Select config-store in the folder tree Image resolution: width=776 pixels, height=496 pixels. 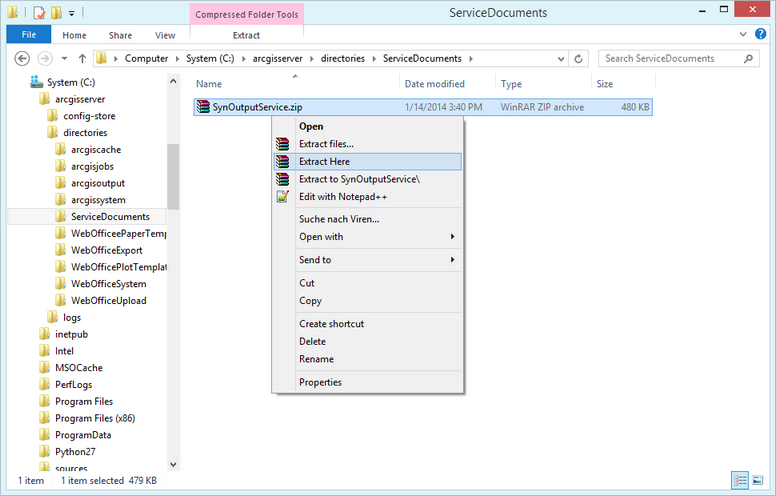click(89, 116)
